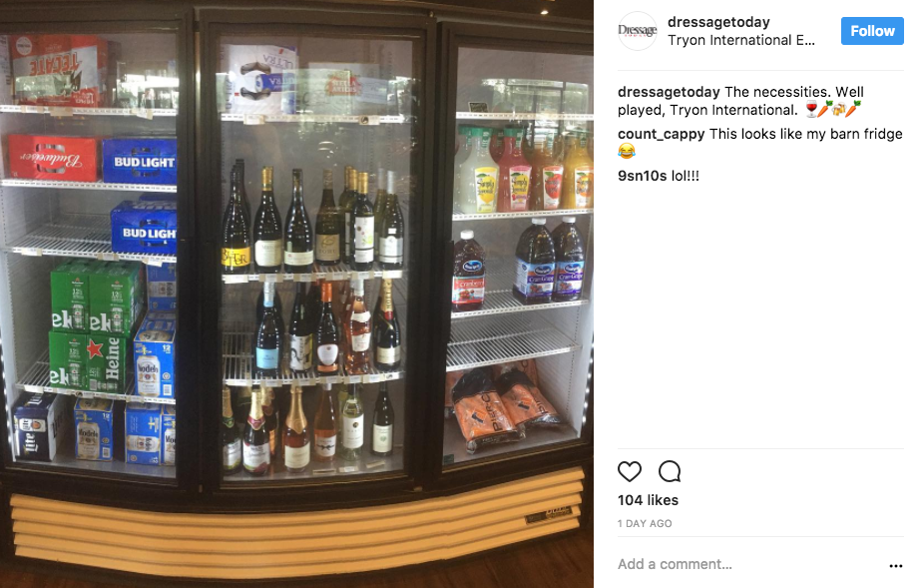Open the Dressage profile picture avatar
The image size is (924, 588).
pyautogui.click(x=637, y=31)
